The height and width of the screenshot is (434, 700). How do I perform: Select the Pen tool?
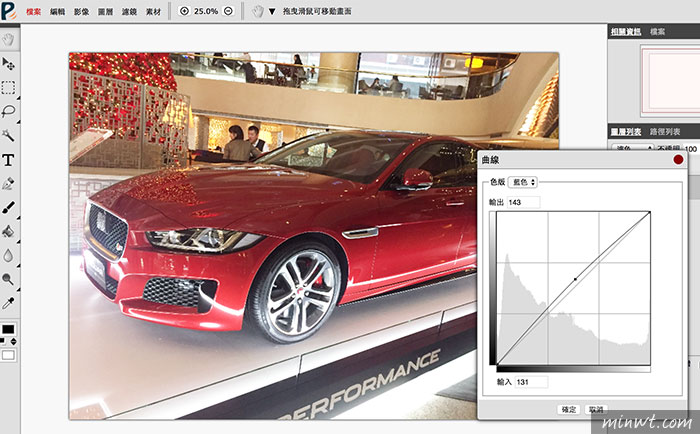(x=8, y=184)
